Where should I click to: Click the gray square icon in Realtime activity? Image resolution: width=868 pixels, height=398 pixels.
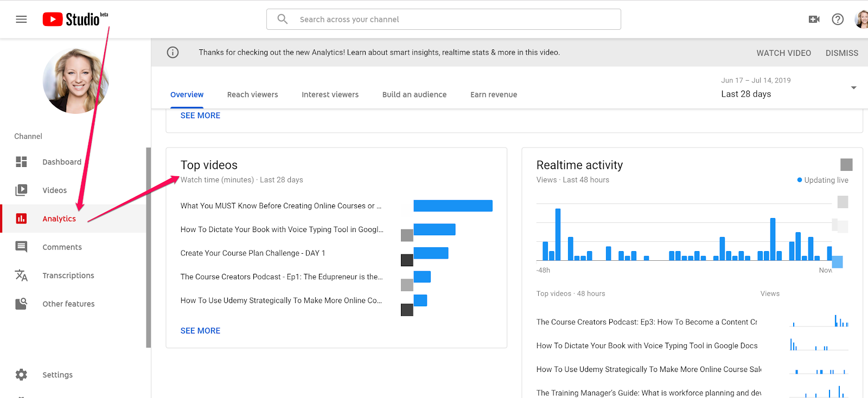click(x=846, y=164)
